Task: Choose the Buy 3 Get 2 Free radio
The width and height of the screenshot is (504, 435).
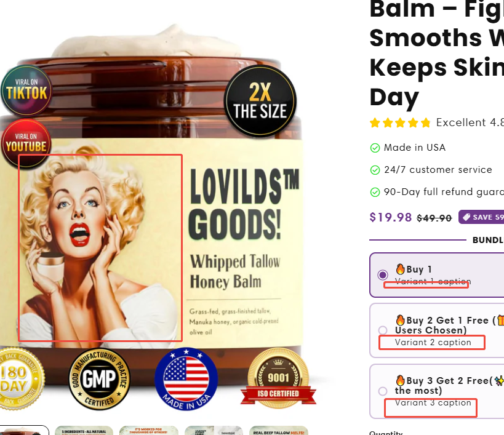Action: pos(383,391)
